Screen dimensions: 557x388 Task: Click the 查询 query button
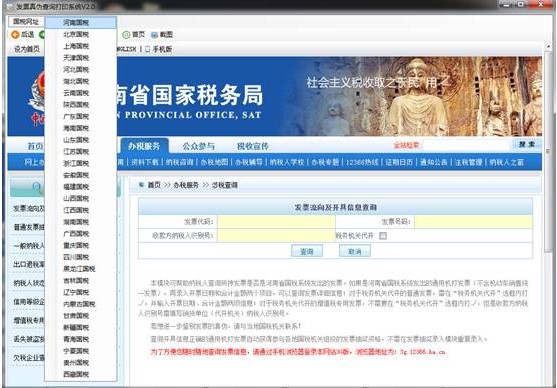(x=307, y=251)
